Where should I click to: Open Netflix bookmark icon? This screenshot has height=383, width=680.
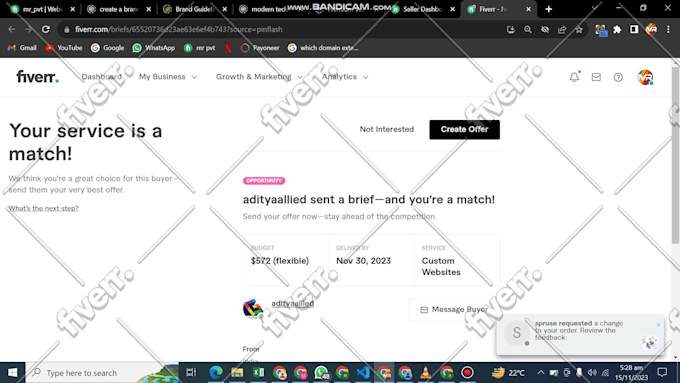tap(228, 48)
